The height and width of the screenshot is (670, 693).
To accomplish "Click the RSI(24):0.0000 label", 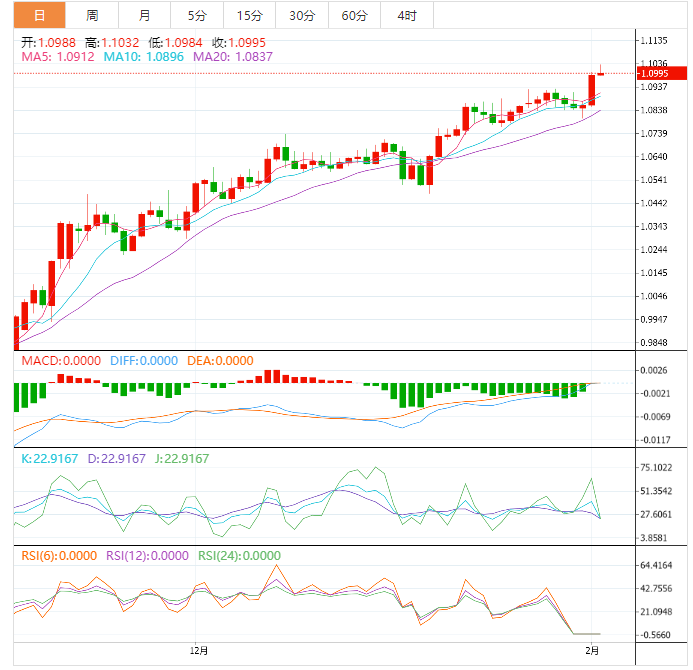I will [x=239, y=556].
